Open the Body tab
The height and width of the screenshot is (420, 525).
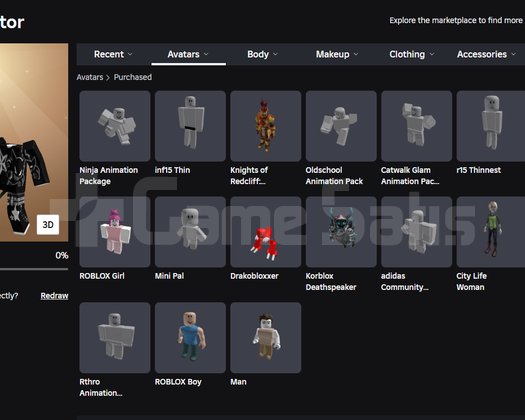point(262,54)
